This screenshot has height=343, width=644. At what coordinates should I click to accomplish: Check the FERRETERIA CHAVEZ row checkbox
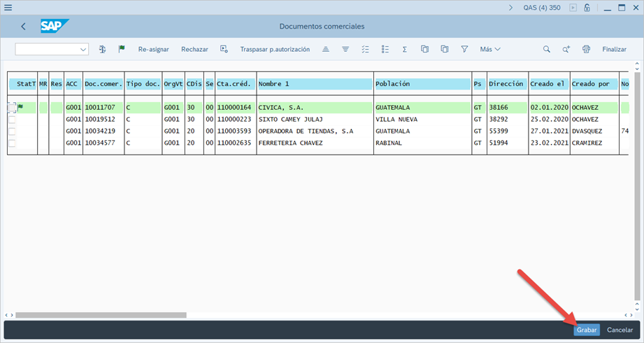[x=11, y=143]
